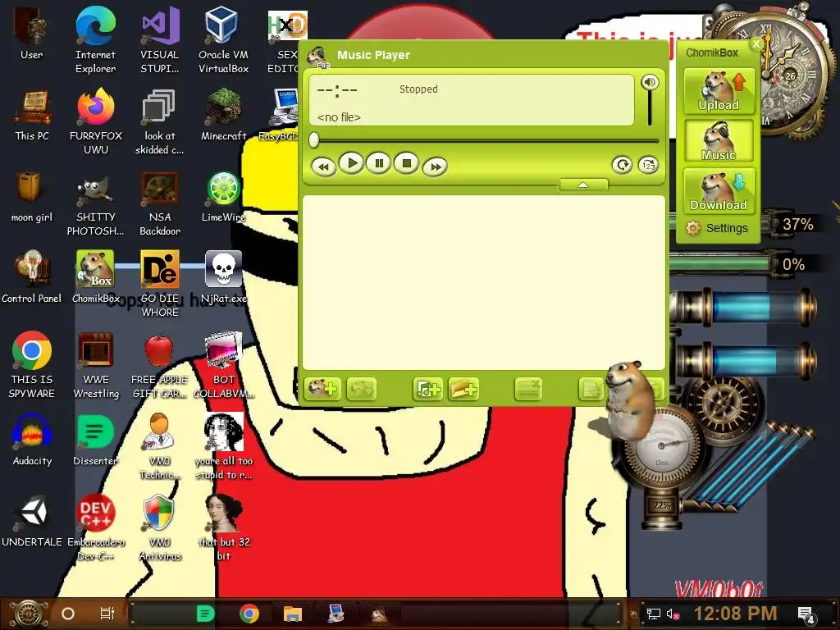
Task: Select the 'look at skidded c...' icon
Action: pos(160,121)
